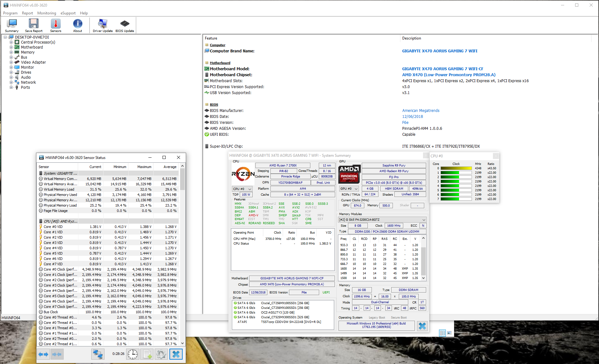This screenshot has width=599, height=364.
Task: Open the Monitoring menu
Action: point(47,13)
